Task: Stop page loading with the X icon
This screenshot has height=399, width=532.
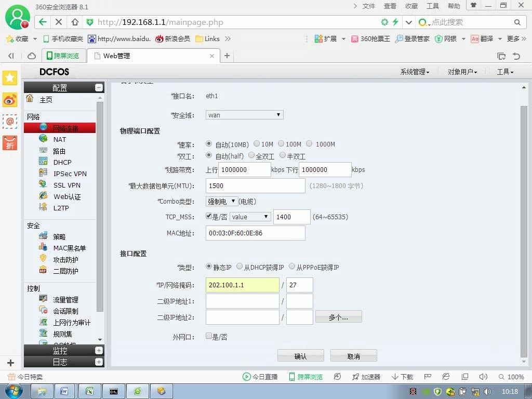Action: [x=58, y=22]
